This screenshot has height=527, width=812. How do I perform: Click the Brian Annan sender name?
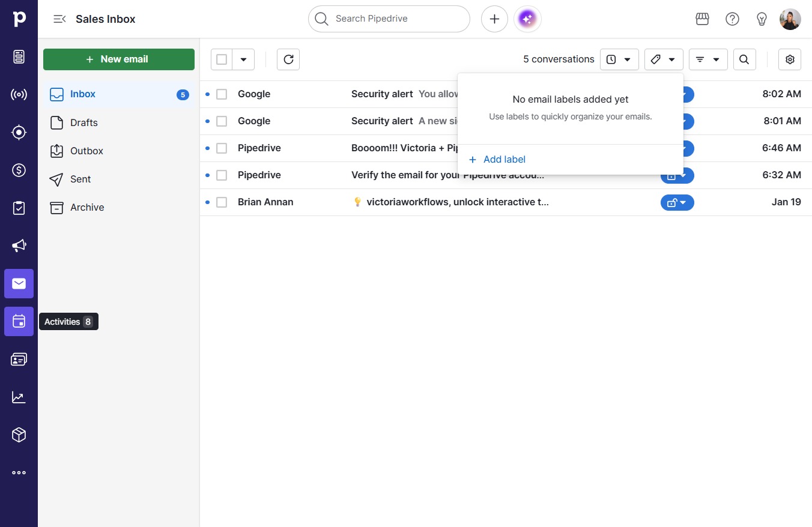pyautogui.click(x=265, y=202)
